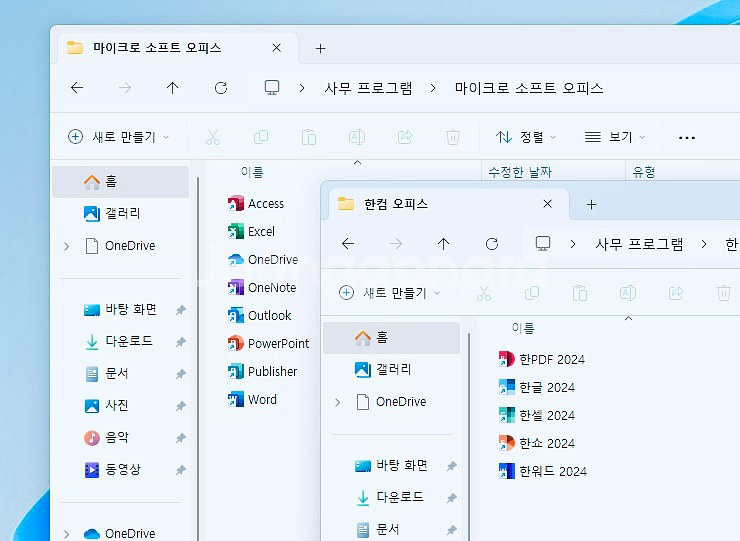Select the Access shortcut icon
Screen dimensions: 740x541
pyautogui.click(x=236, y=203)
